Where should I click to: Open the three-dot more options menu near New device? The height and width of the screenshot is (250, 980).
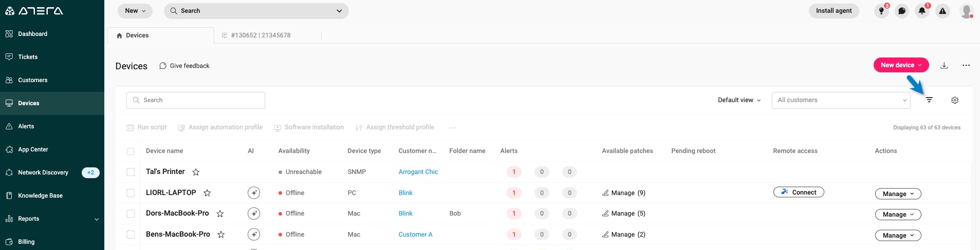coord(966,65)
